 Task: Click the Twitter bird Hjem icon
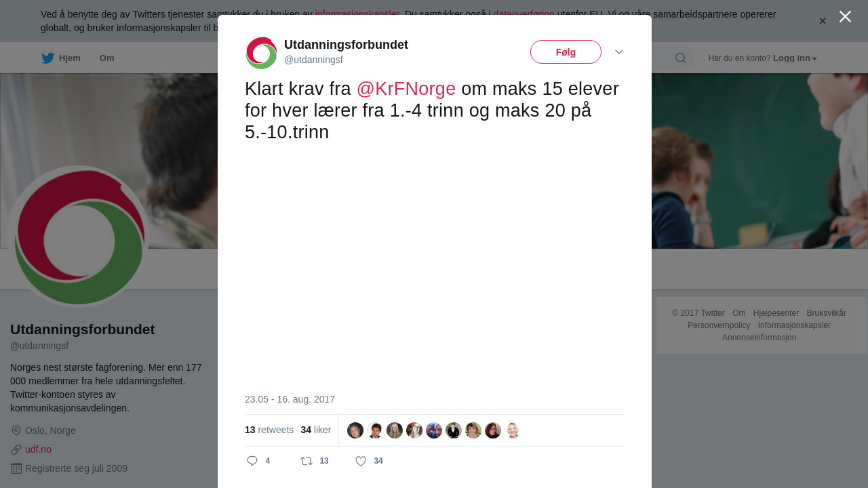(x=47, y=58)
